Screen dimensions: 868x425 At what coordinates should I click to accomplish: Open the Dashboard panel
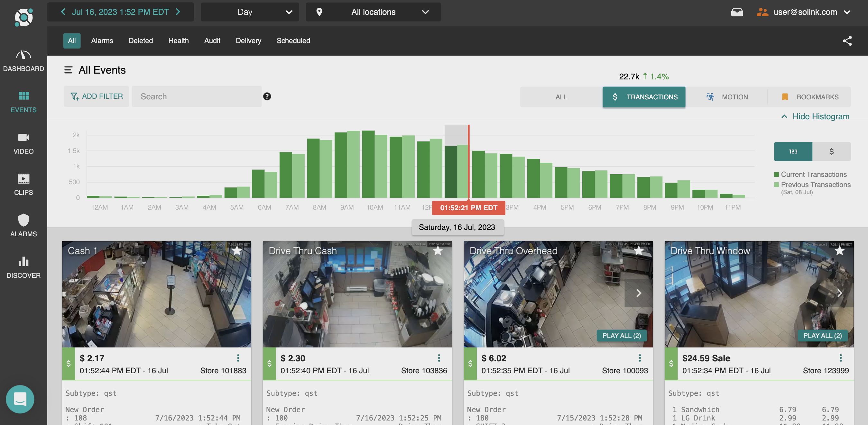23,61
